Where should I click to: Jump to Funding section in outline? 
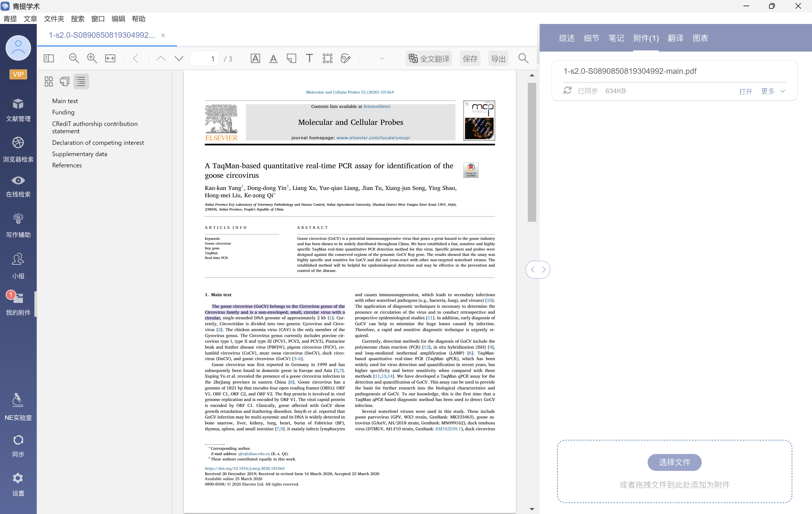tap(63, 112)
